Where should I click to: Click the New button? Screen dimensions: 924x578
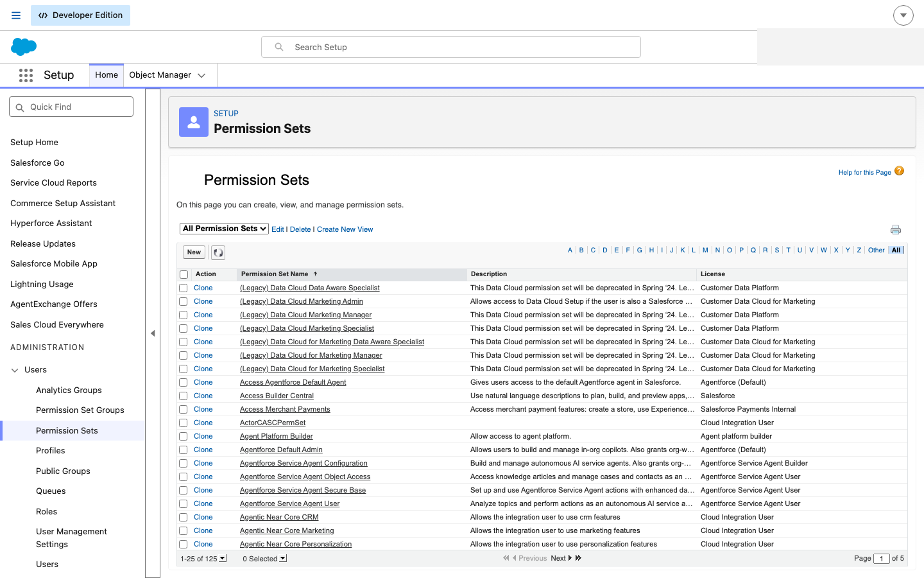click(x=194, y=252)
